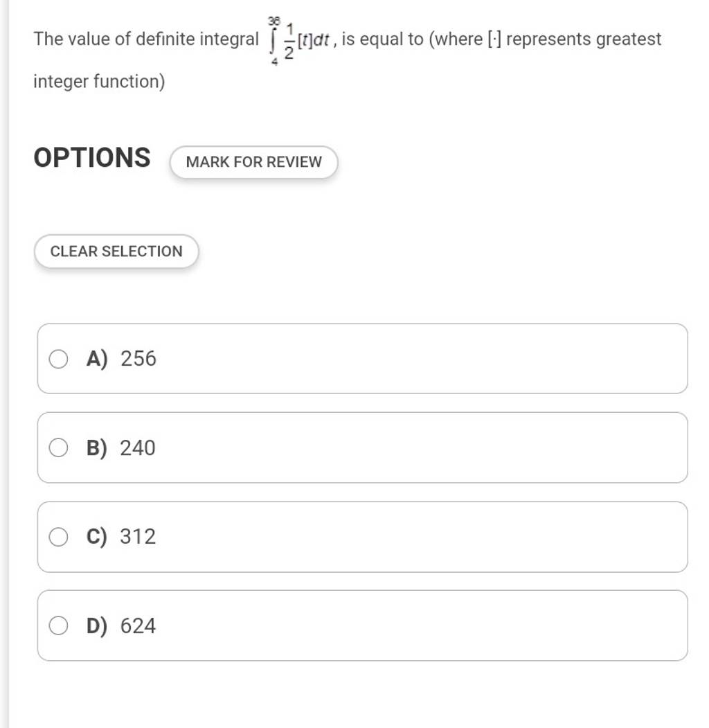Click the OPTIONS heading

[x=92, y=157]
